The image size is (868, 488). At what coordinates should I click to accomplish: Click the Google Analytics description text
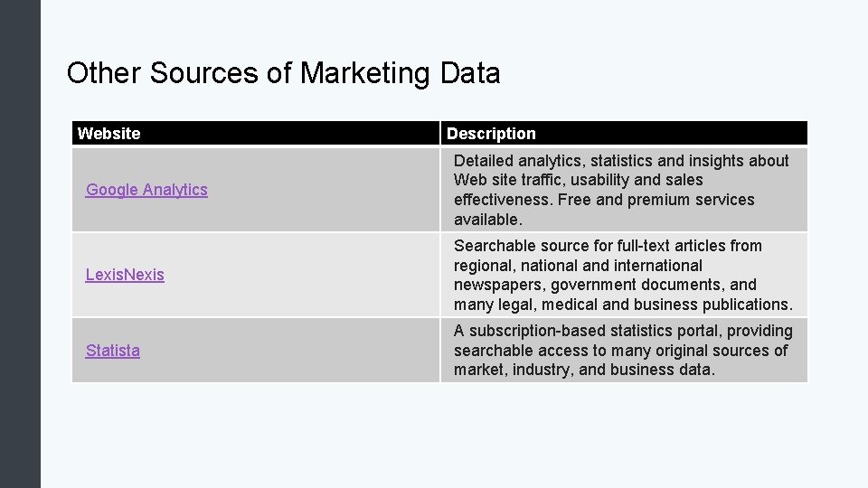point(621,190)
